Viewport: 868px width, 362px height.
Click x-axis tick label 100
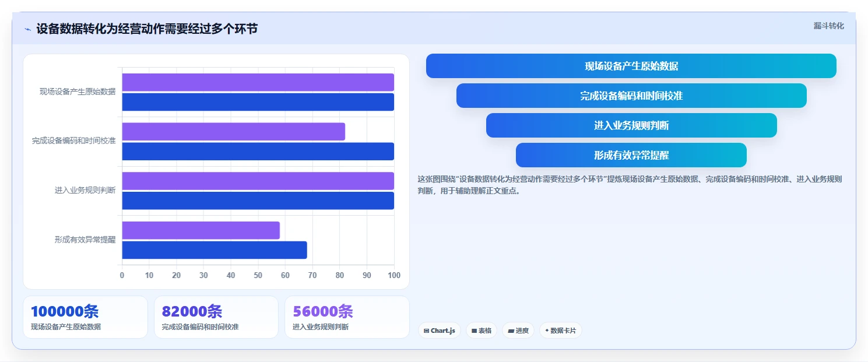394,275
